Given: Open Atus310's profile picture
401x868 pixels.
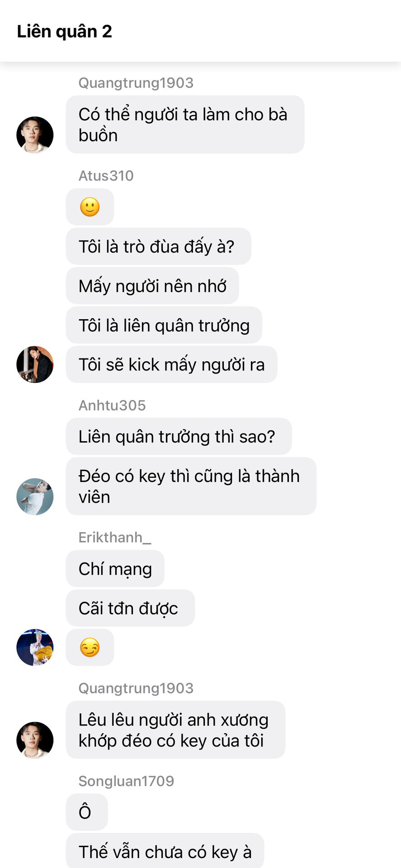Looking at the screenshot, I should pyautogui.click(x=35, y=364).
